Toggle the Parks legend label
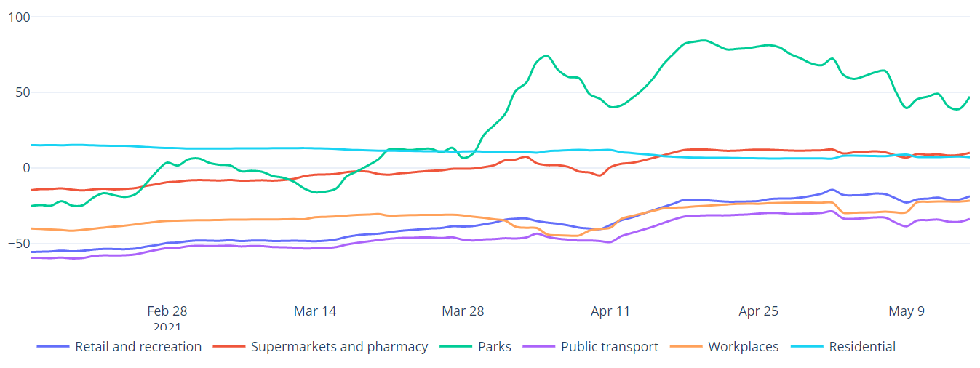 [495, 347]
